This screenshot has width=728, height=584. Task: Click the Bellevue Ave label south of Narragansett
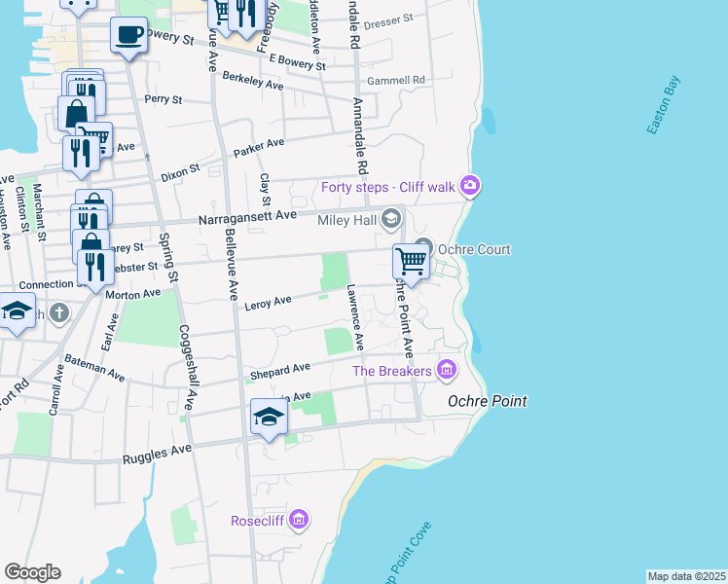[x=231, y=265]
